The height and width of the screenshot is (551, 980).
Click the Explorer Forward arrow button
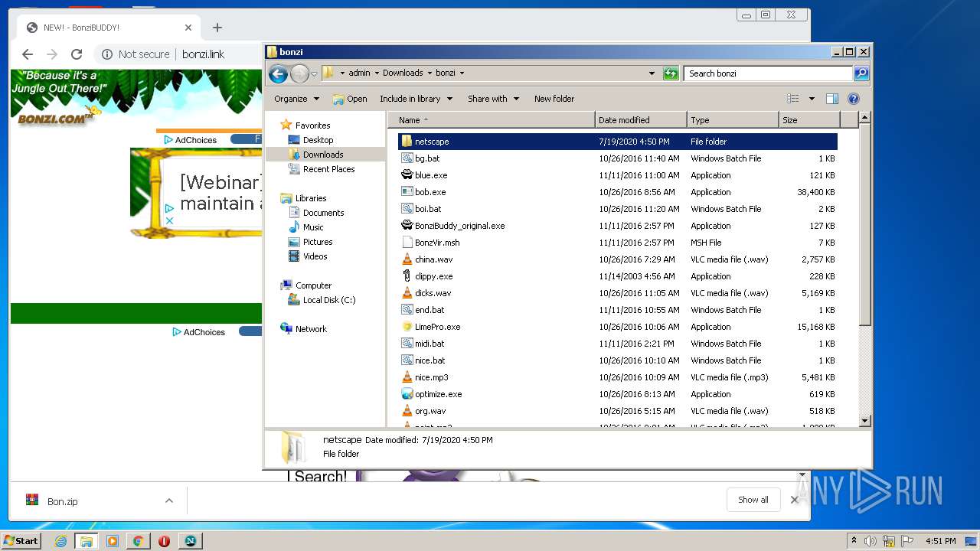(x=299, y=73)
